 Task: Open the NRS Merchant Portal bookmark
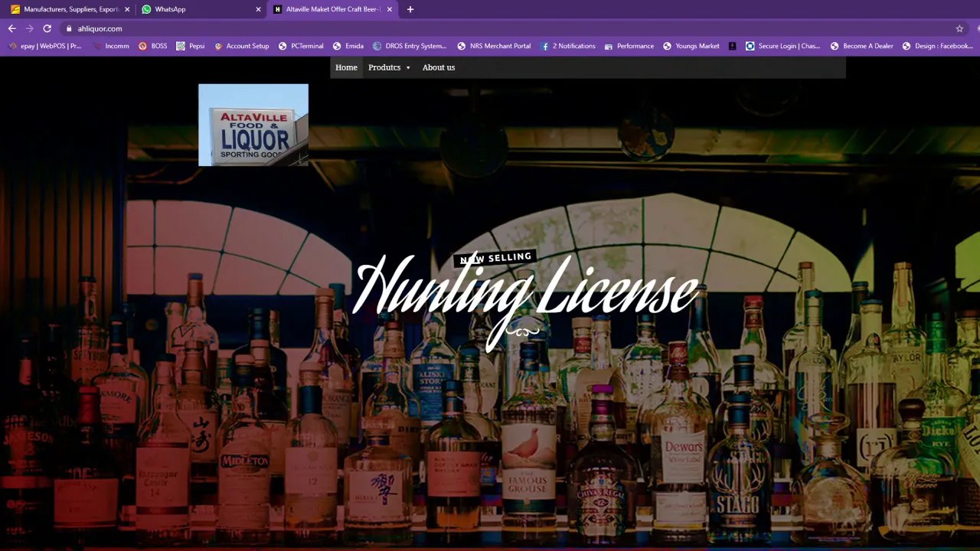[494, 46]
